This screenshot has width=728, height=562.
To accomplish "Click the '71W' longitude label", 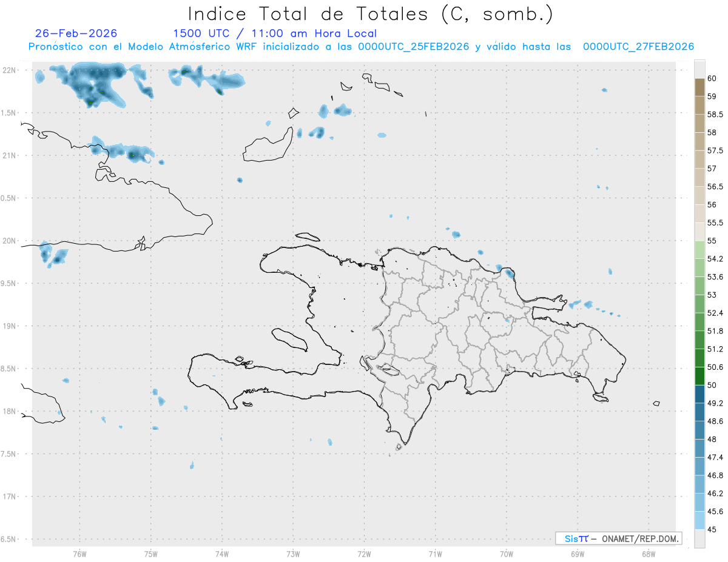I will (435, 554).
